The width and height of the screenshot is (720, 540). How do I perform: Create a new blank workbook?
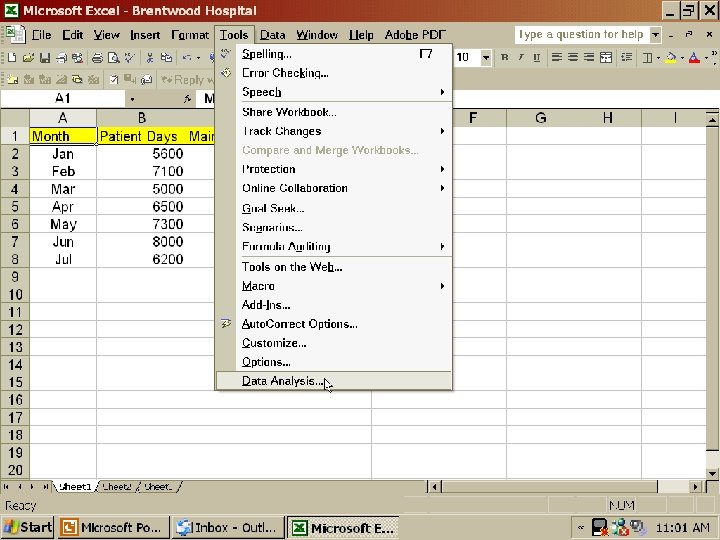coord(12,57)
